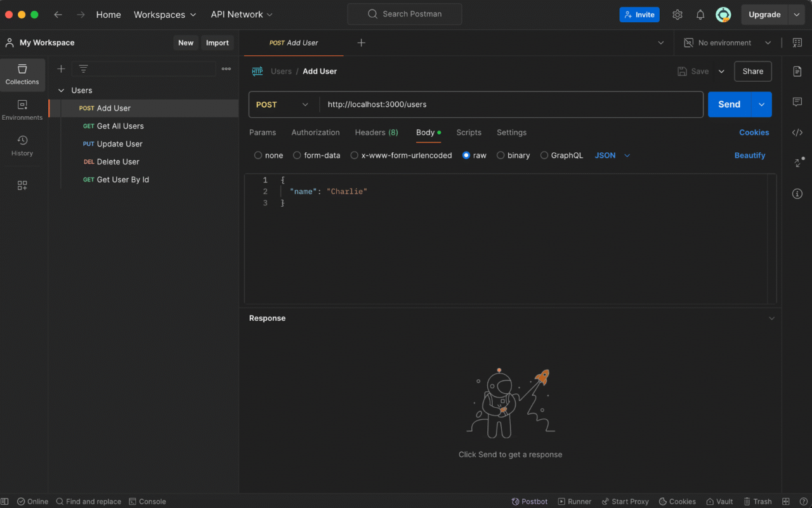812x508 pixels.
Task: Open the Collections sidebar panel
Action: (x=22, y=75)
